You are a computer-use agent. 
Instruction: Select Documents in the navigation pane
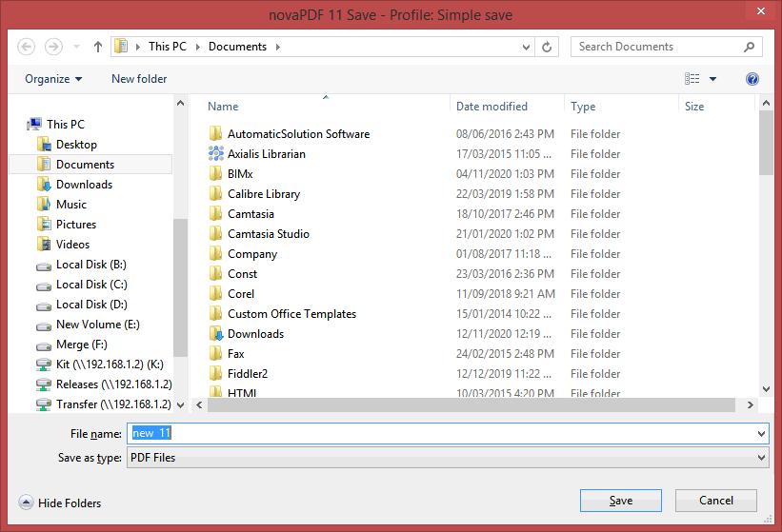tap(90, 165)
